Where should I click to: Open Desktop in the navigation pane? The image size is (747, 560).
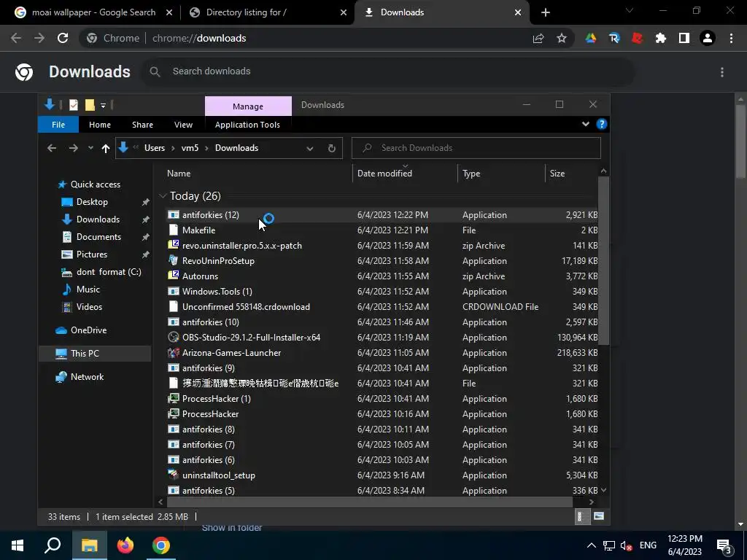click(92, 202)
